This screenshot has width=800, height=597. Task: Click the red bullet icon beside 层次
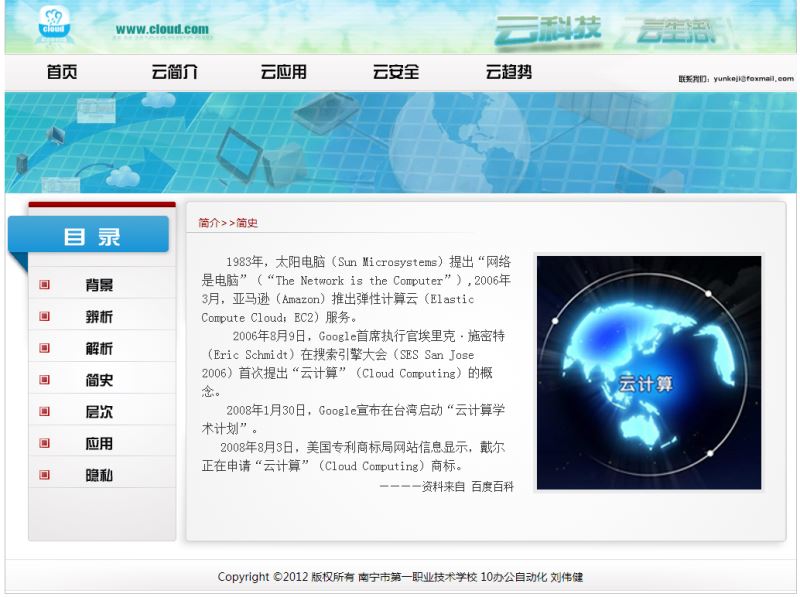[44, 411]
